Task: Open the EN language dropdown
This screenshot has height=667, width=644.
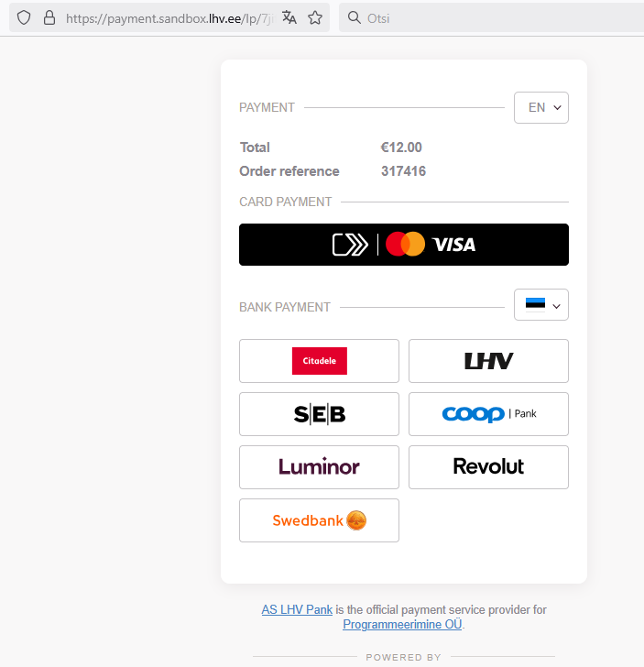Action: pos(541,107)
